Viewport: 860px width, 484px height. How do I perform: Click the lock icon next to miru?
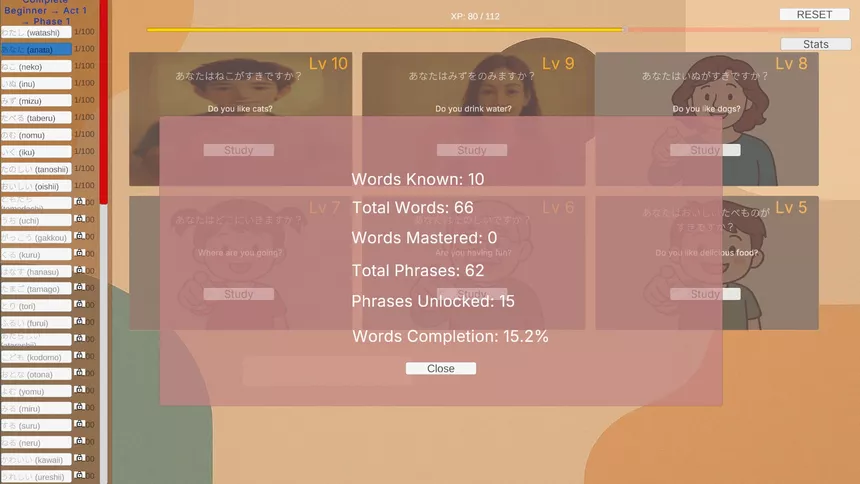click(80, 406)
